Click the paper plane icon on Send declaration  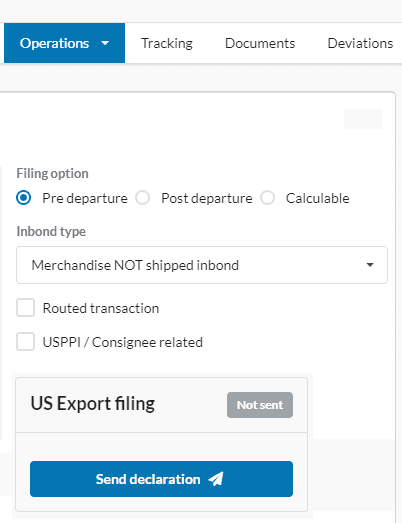(x=216, y=479)
